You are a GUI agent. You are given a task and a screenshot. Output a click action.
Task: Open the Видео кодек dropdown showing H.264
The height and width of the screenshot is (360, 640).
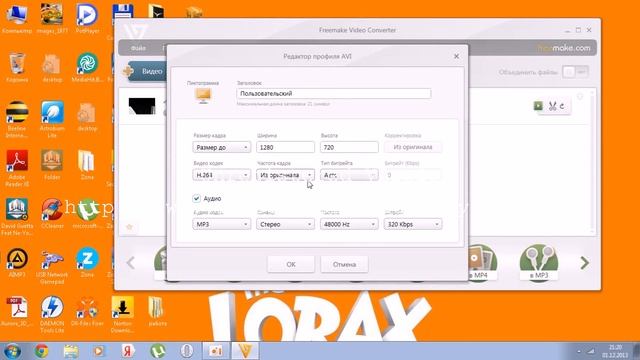click(x=222, y=175)
